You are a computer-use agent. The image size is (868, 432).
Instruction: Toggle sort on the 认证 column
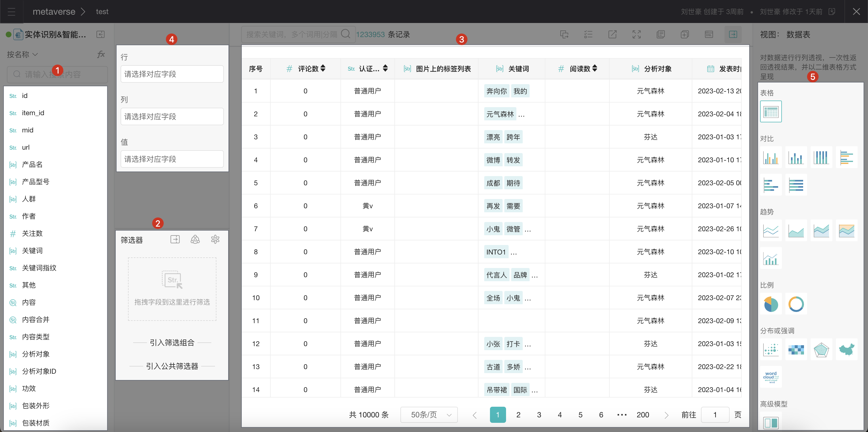point(385,68)
